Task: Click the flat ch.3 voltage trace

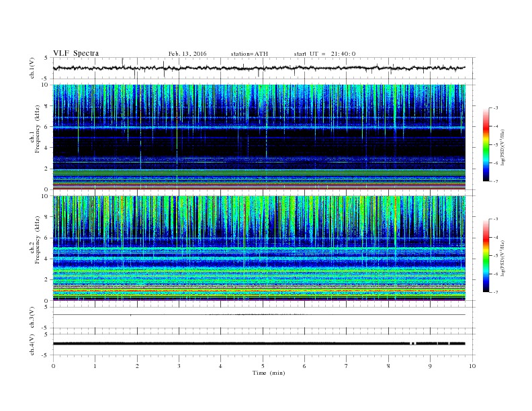Action: 259,315
